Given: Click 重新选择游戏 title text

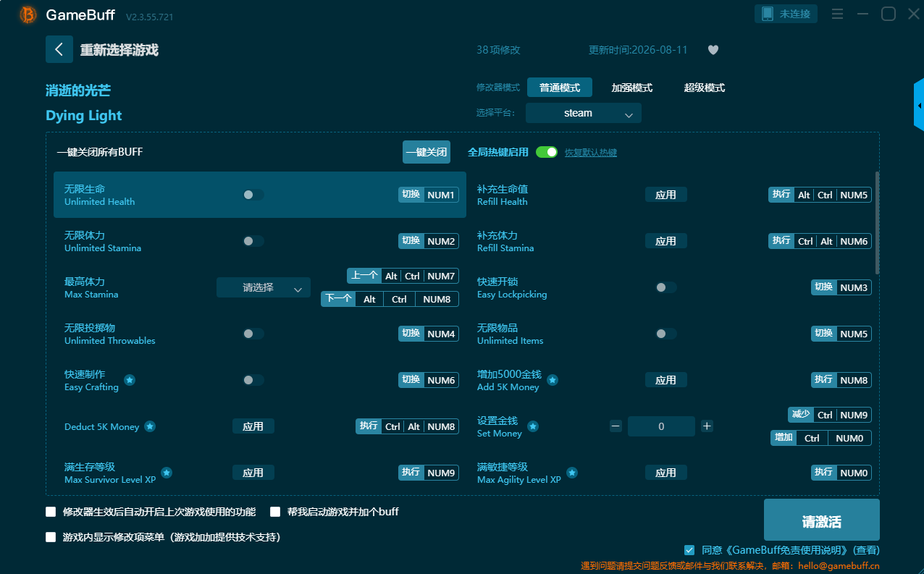Looking at the screenshot, I should tap(119, 50).
